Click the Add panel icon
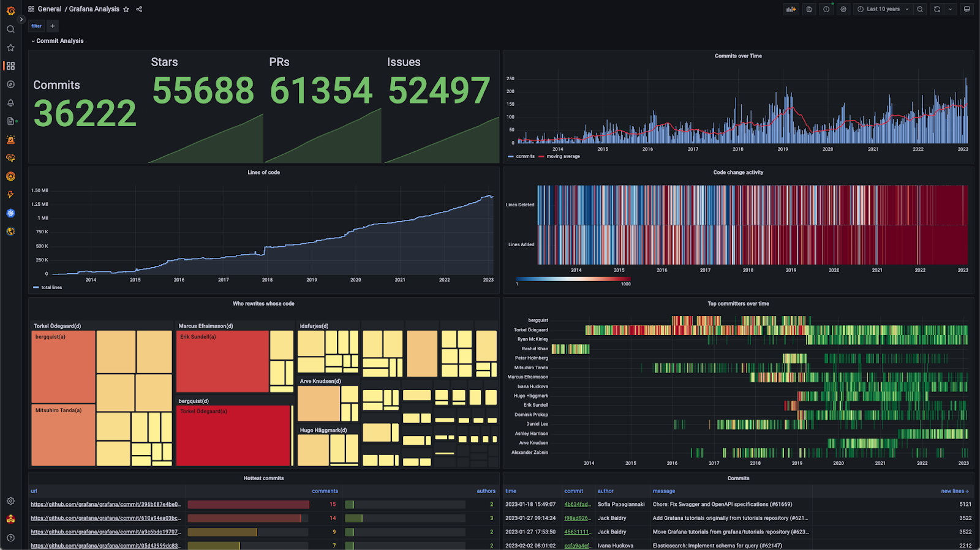The width and height of the screenshot is (980, 550). pos(791,9)
